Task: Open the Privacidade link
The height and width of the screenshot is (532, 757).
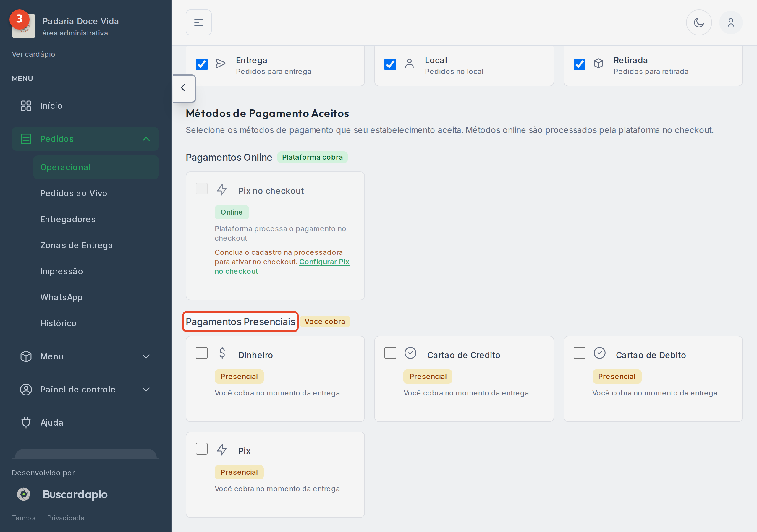Action: (x=66, y=518)
